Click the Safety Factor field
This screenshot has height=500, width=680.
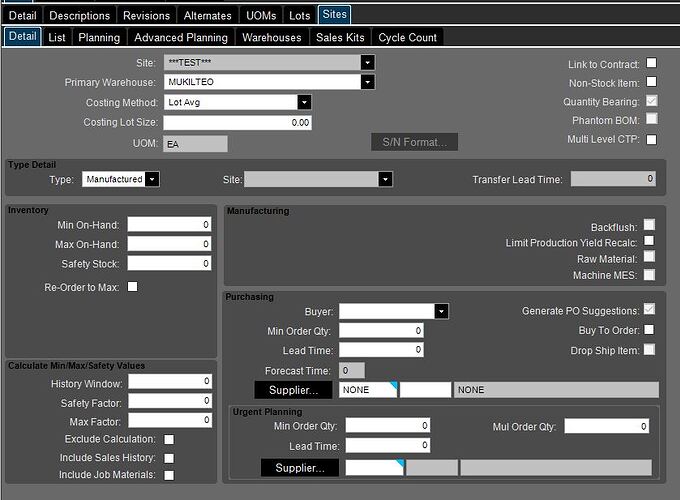point(170,401)
